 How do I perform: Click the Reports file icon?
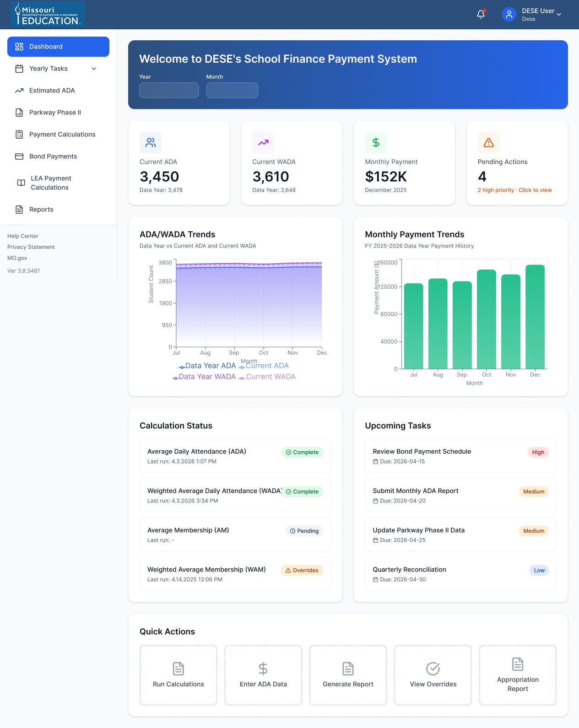click(x=19, y=210)
